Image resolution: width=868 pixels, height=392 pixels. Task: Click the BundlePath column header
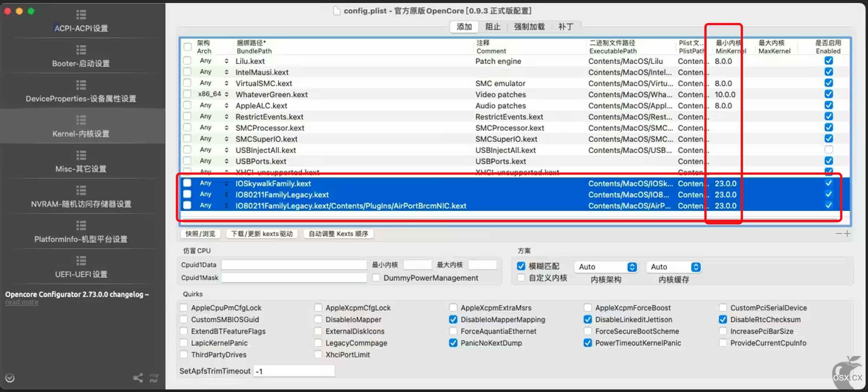coord(254,47)
